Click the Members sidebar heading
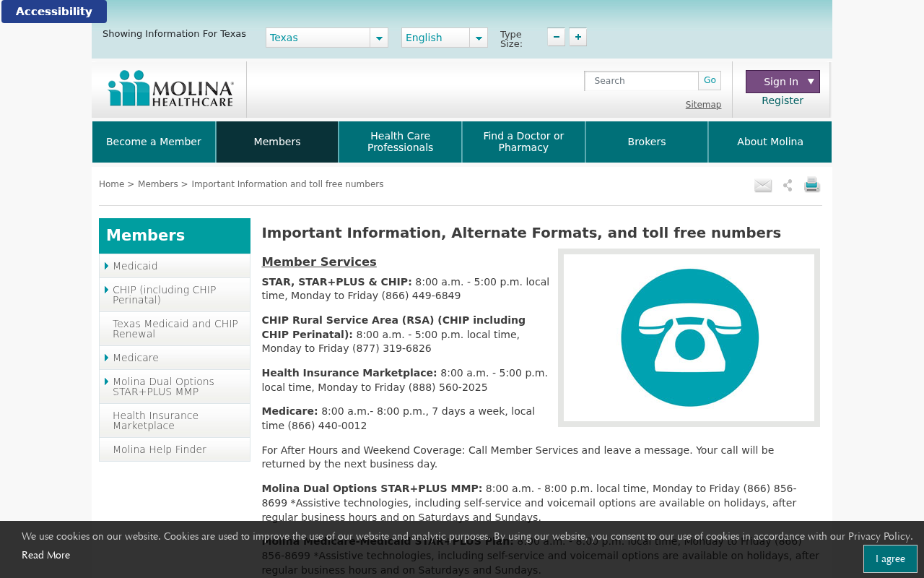 point(175,236)
